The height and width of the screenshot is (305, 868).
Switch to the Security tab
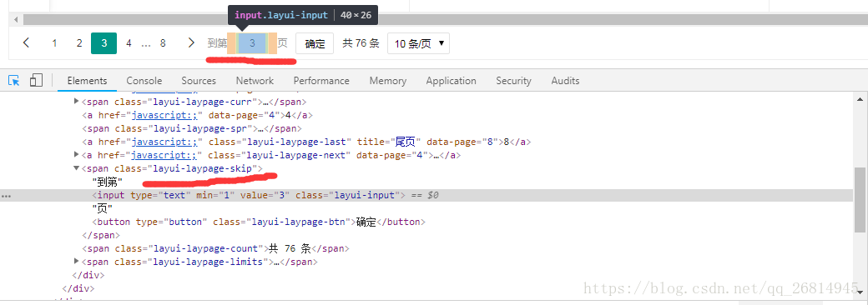click(513, 81)
